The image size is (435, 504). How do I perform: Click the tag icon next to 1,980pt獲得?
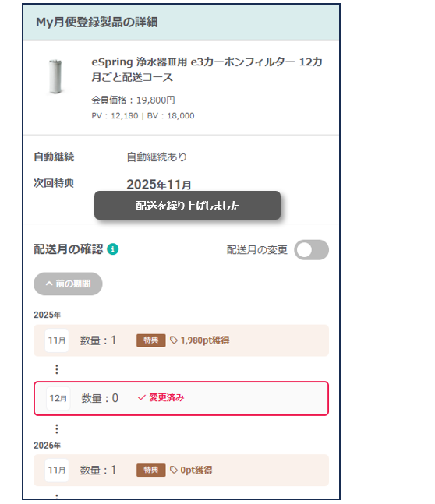click(174, 340)
